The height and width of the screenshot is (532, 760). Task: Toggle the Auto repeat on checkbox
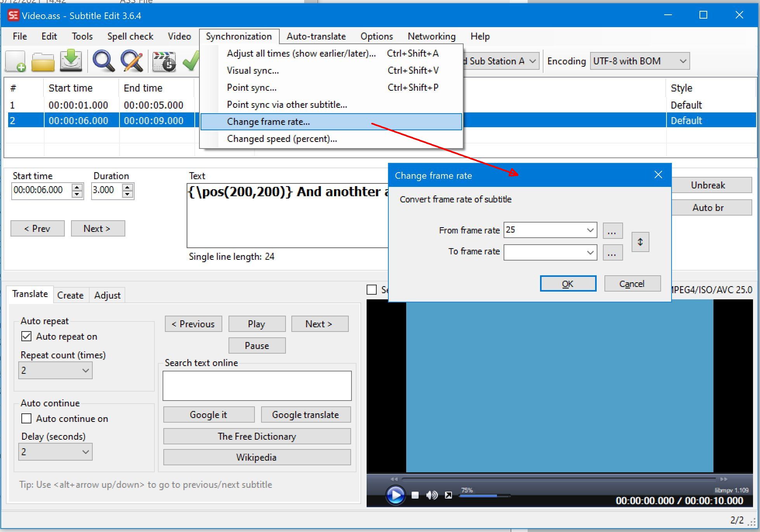[26, 336]
